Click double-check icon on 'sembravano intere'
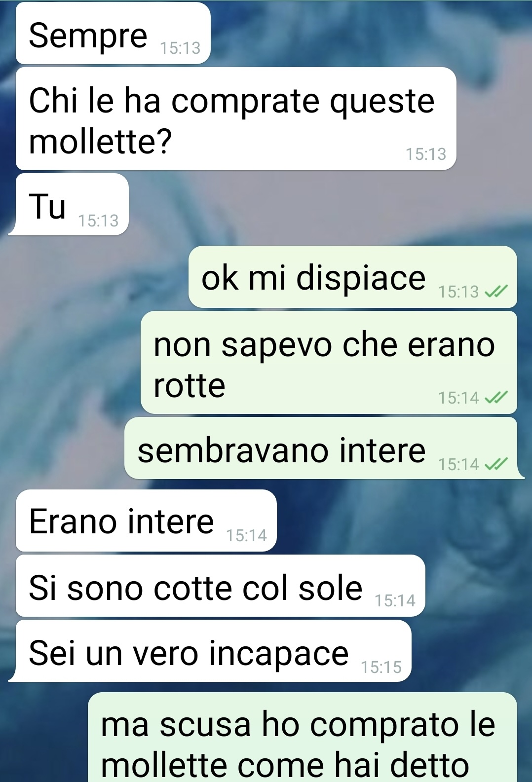The width and height of the screenshot is (532, 782). click(x=496, y=464)
